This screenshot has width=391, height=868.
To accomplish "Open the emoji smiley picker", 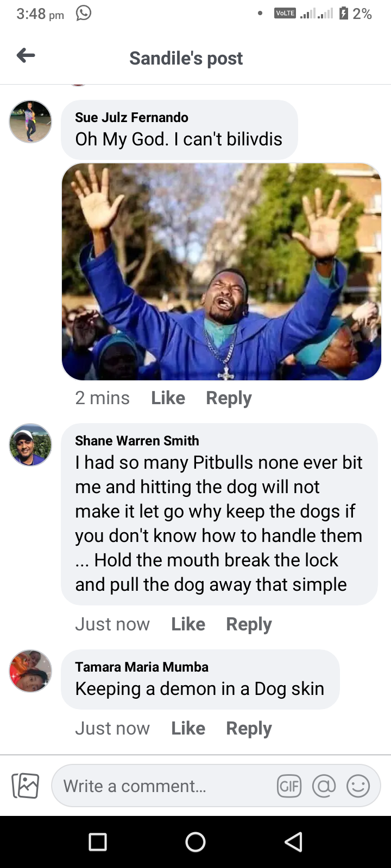I will point(358,786).
